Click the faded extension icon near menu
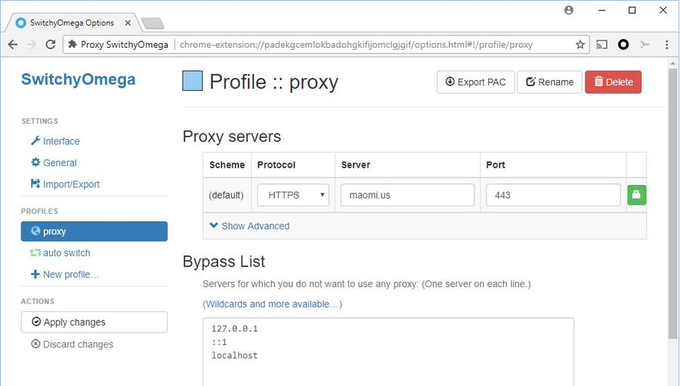 pos(645,44)
